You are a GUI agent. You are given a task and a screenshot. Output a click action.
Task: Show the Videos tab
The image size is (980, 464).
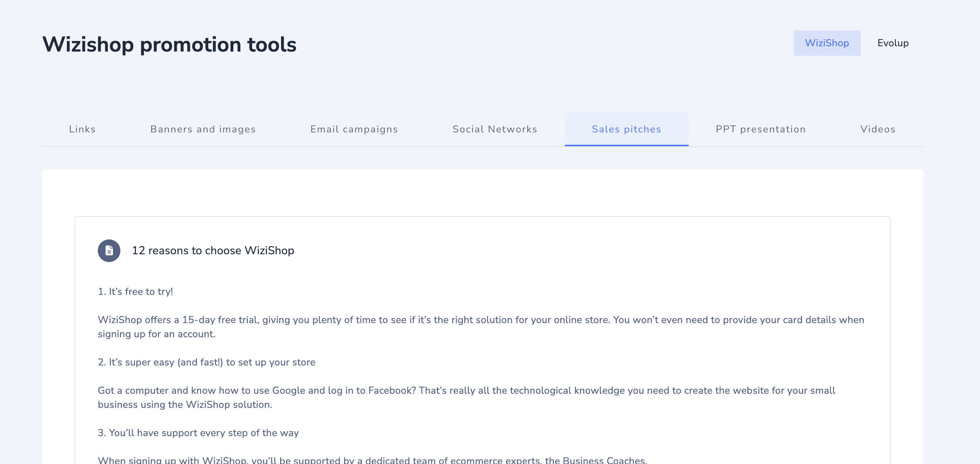pyautogui.click(x=878, y=129)
